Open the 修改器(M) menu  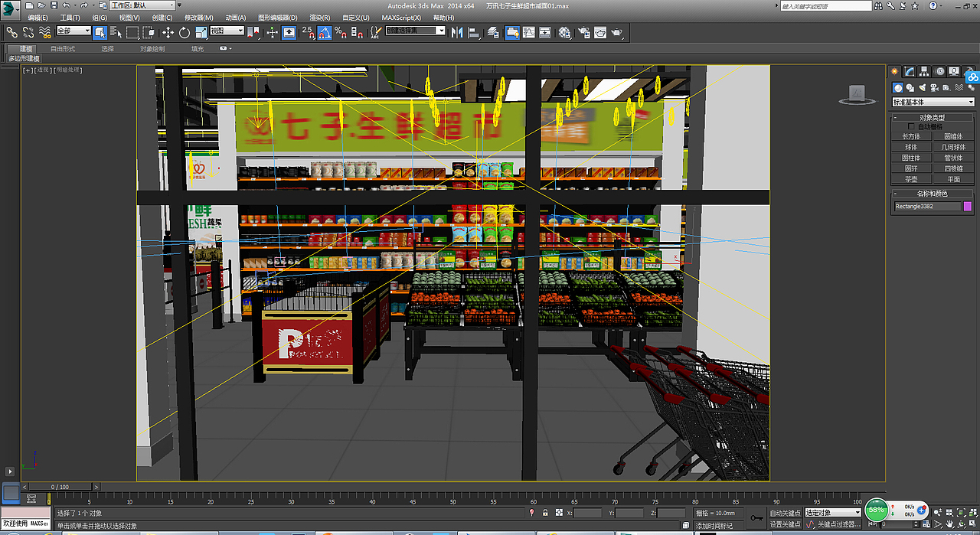click(199, 18)
